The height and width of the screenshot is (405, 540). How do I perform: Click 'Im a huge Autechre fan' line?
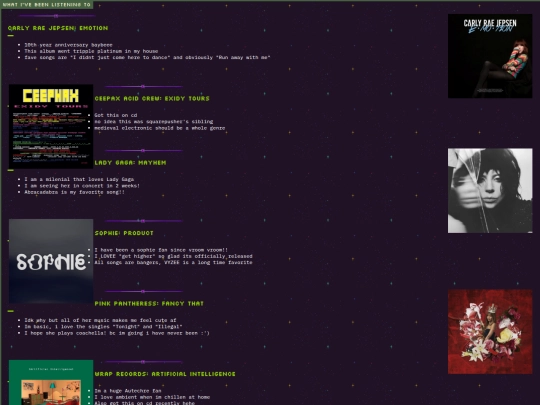pos(128,391)
